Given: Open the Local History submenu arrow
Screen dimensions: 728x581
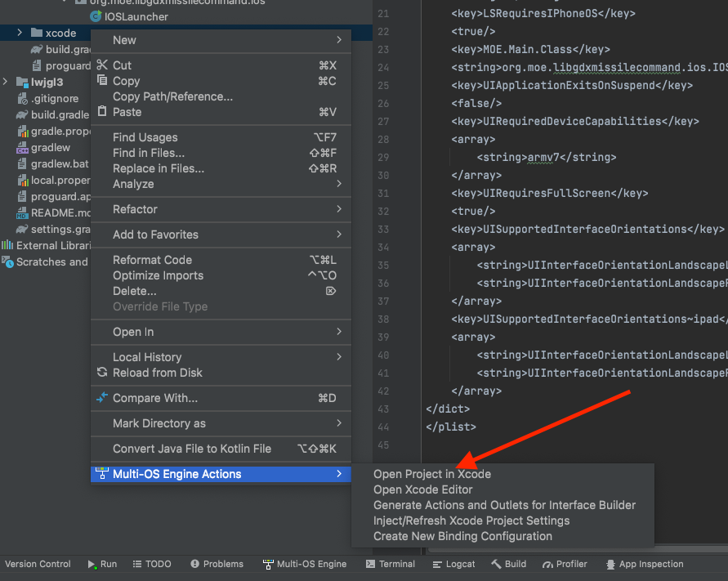Looking at the screenshot, I should (x=339, y=356).
